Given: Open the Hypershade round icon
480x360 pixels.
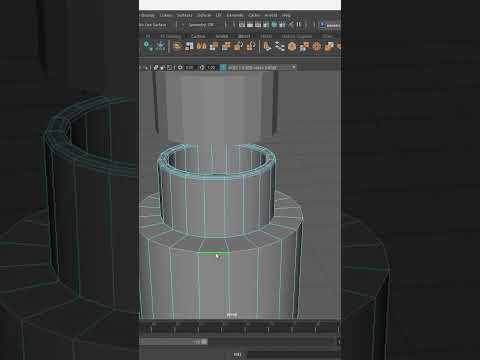Looking at the screenshot, I should [274, 25].
